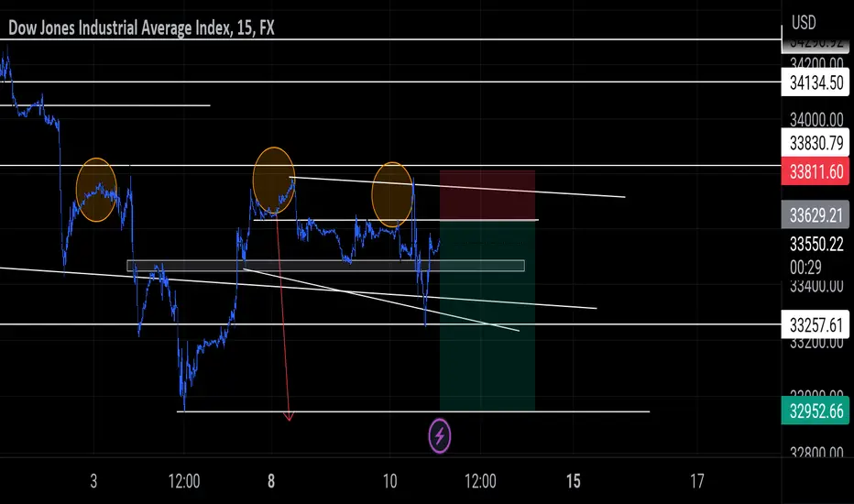The width and height of the screenshot is (854, 504).
Task: Click the date label 10 on time axis
Action: 390,481
